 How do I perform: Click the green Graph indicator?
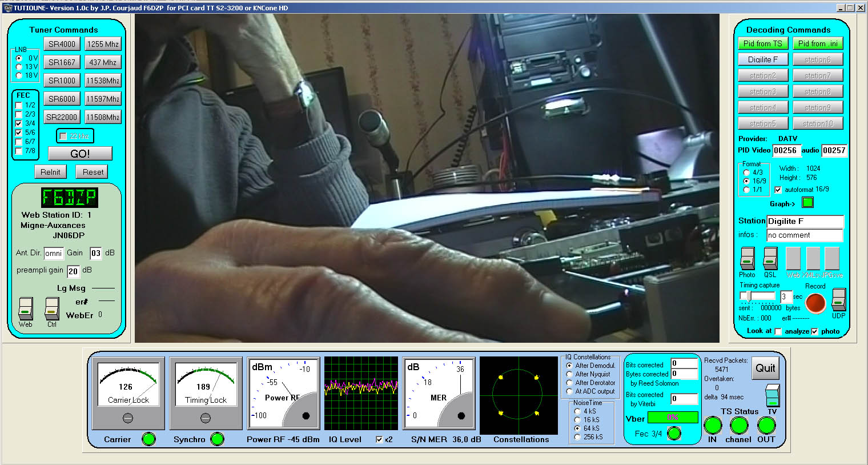[807, 202]
